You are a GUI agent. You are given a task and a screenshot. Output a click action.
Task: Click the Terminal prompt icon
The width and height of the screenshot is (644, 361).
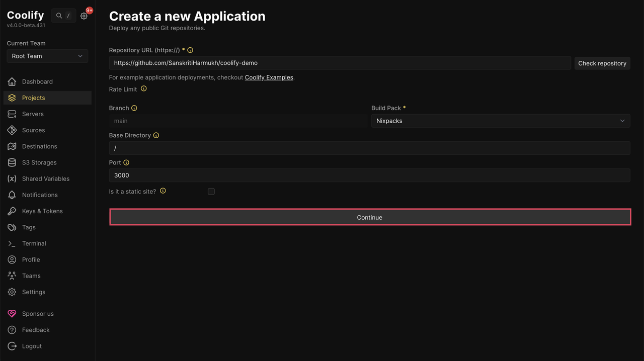(x=12, y=243)
